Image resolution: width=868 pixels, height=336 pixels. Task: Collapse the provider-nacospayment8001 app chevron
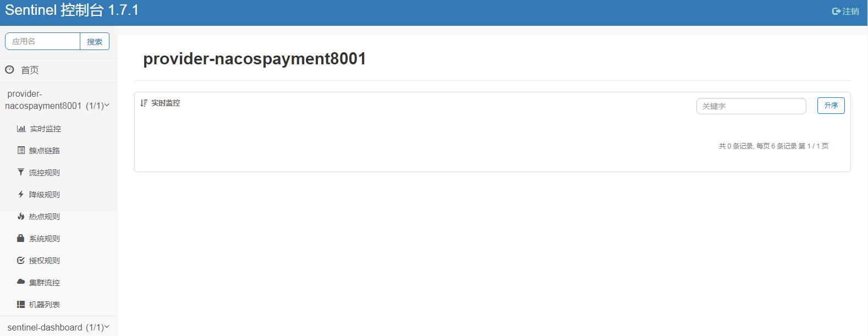point(107,105)
